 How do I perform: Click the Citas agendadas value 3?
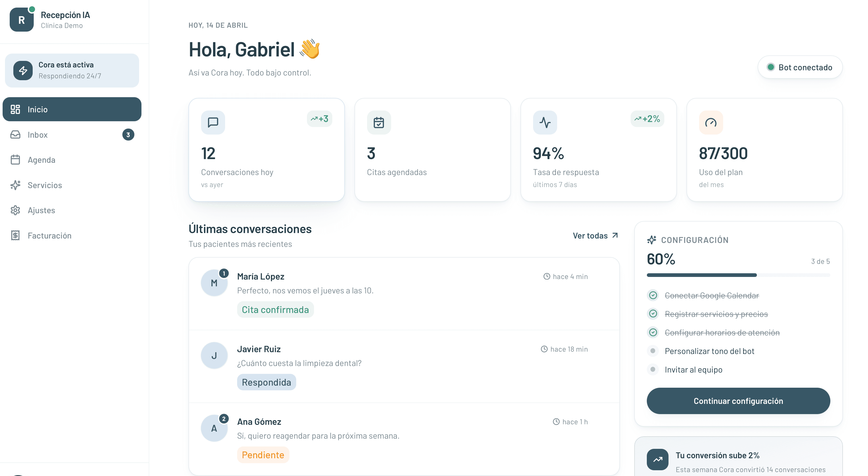371,154
